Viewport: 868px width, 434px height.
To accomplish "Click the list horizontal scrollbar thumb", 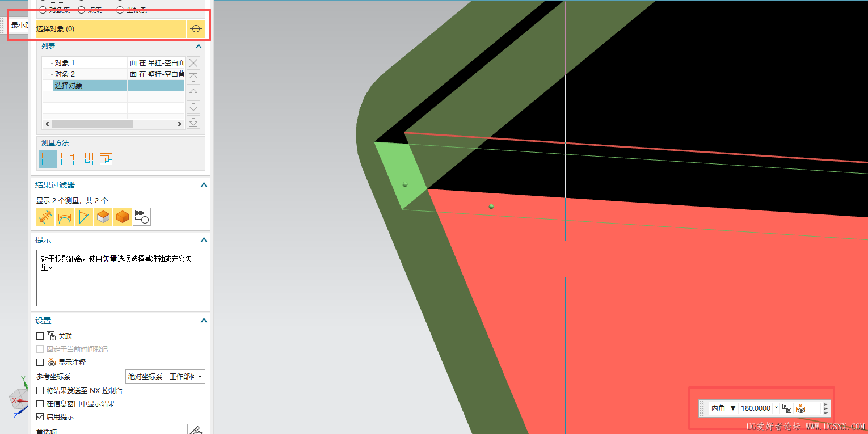I will tap(92, 124).
